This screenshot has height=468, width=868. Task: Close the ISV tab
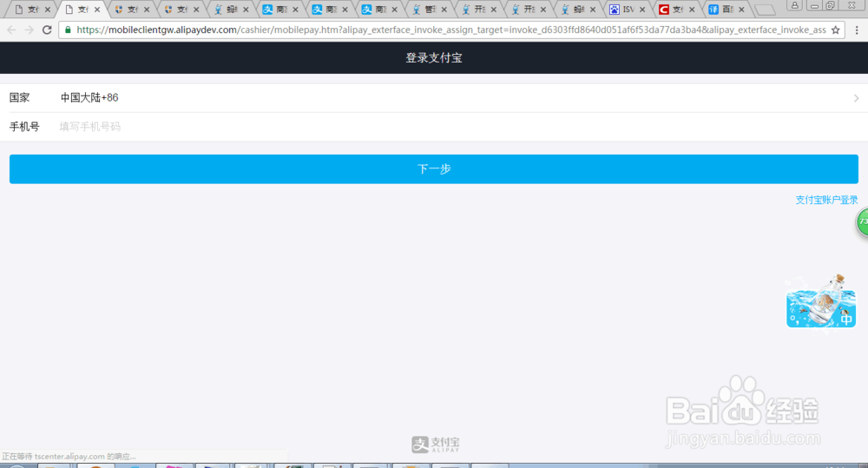point(642,10)
